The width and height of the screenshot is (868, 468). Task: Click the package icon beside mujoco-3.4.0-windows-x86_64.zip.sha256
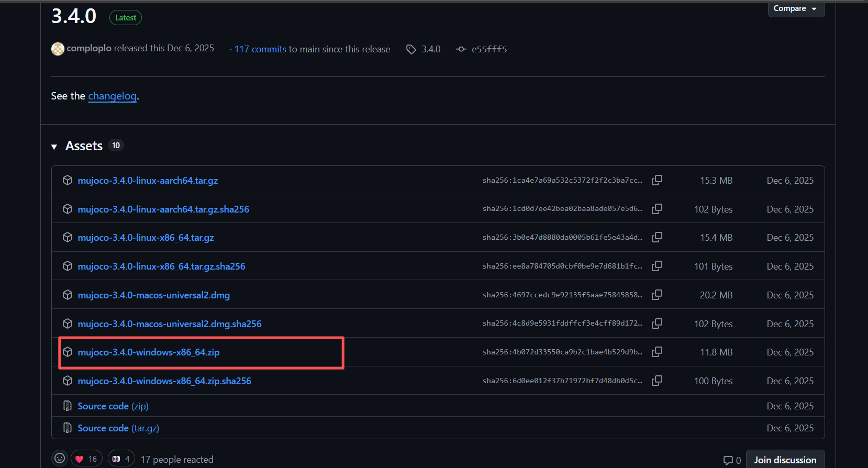pos(68,381)
